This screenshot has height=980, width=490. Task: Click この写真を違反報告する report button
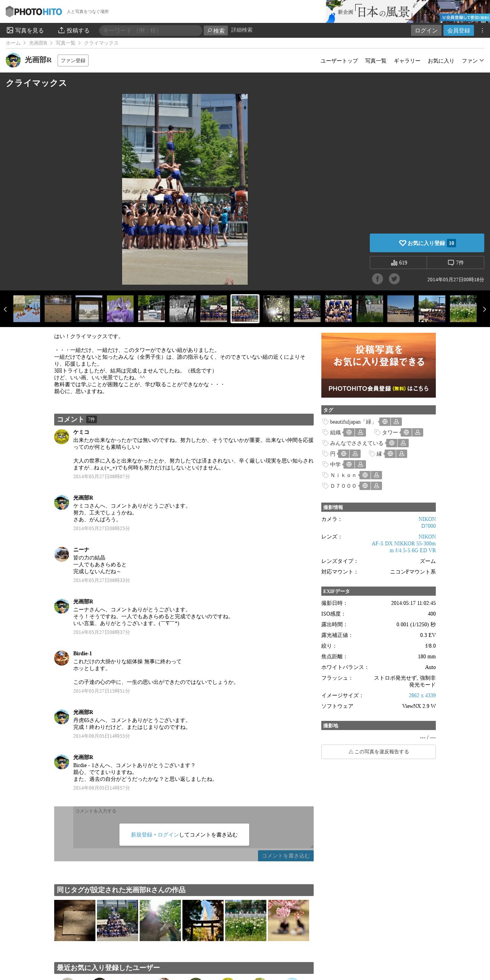379,751
